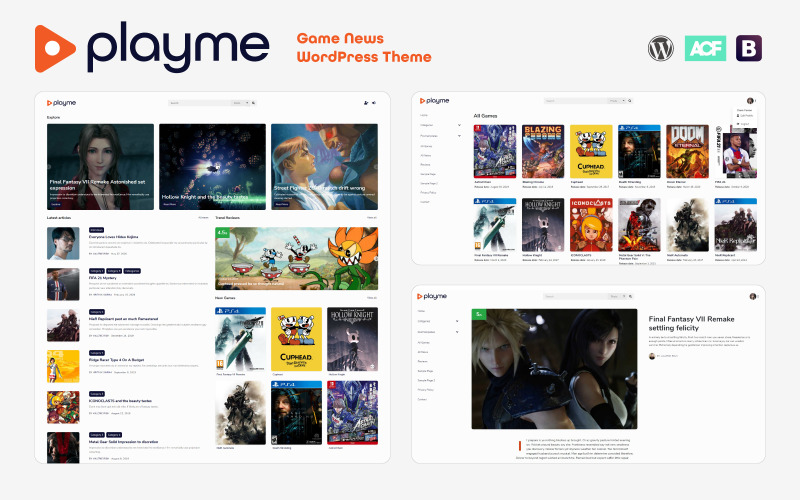Expand Categories in the All Games sidebar
The height and width of the screenshot is (500, 800).
point(459,125)
